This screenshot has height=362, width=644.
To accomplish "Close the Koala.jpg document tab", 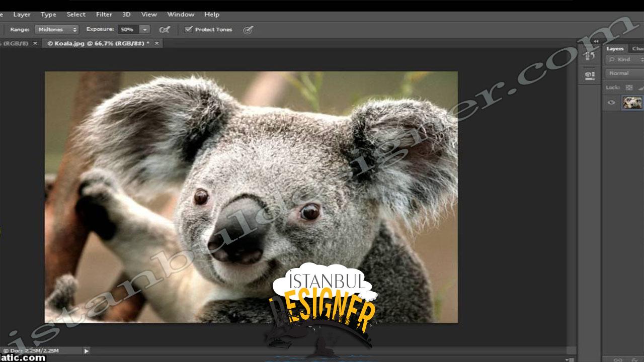I will [x=156, y=44].
